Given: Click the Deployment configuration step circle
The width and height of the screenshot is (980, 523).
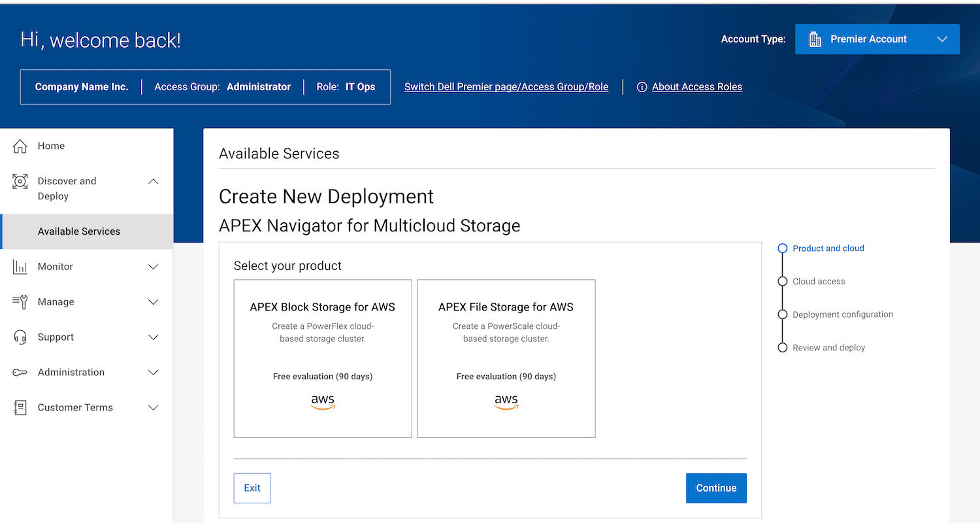Looking at the screenshot, I should click(782, 314).
